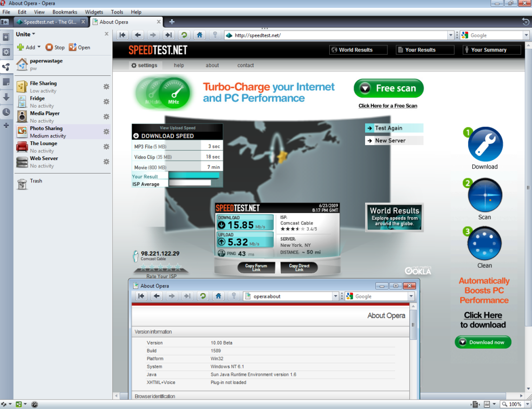Expand the Unite panel title dropdown
This screenshot has width=532, height=409.
[x=34, y=34]
